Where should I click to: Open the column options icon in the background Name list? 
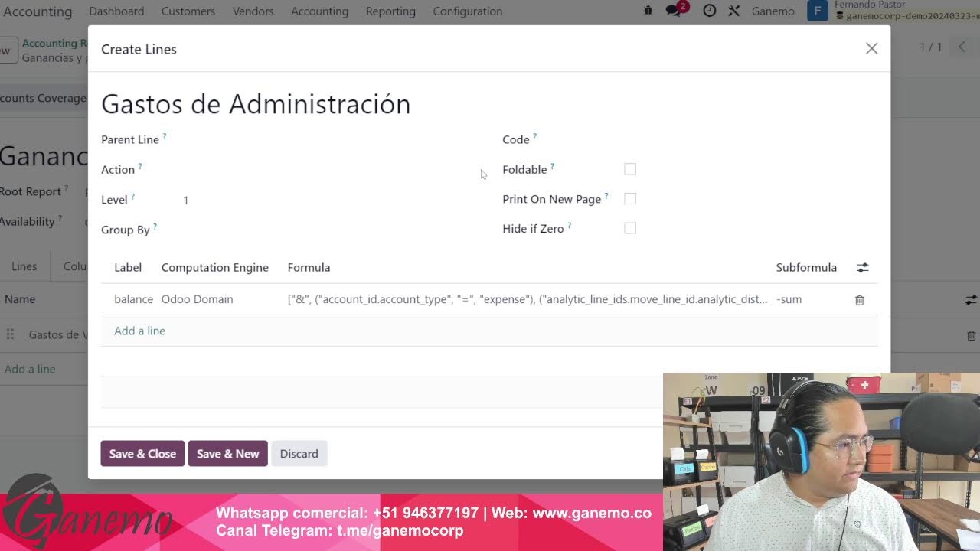[x=971, y=300]
